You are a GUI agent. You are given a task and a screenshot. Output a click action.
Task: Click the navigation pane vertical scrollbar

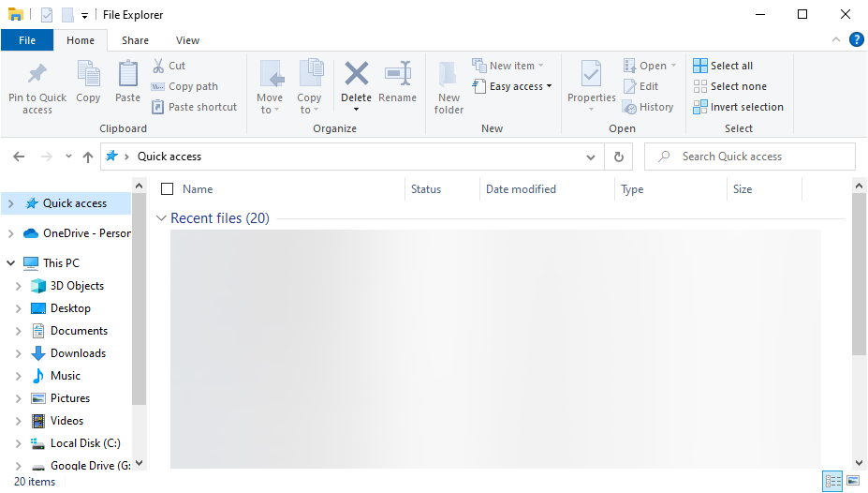click(x=139, y=299)
